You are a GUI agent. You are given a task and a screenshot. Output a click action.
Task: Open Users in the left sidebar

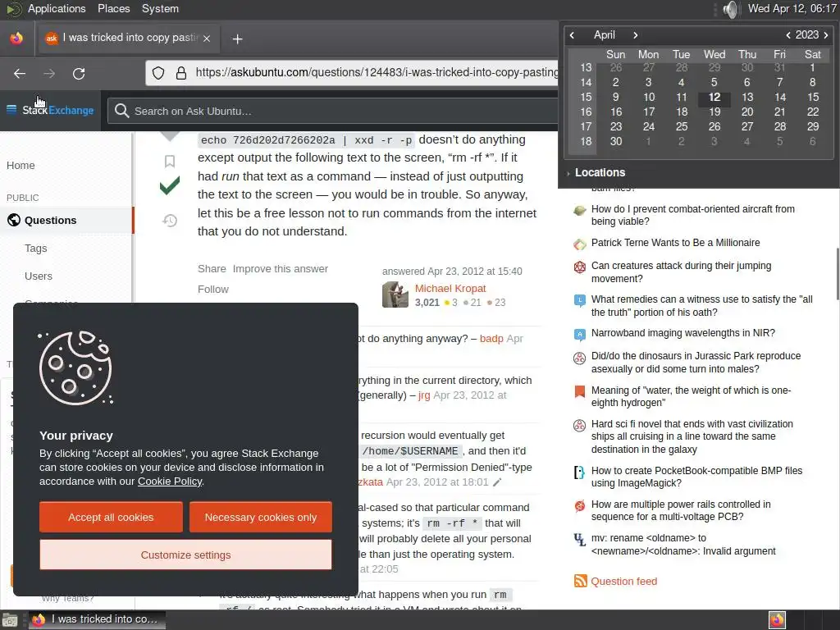point(39,276)
